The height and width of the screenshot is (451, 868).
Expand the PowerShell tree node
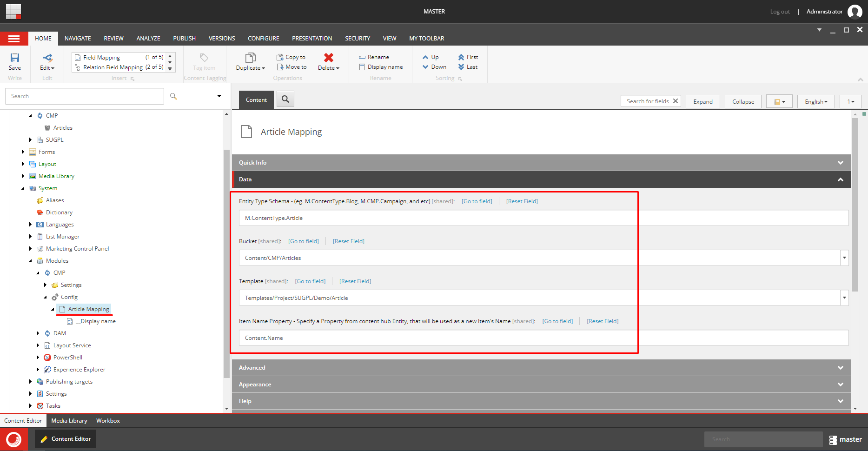pyautogui.click(x=38, y=358)
